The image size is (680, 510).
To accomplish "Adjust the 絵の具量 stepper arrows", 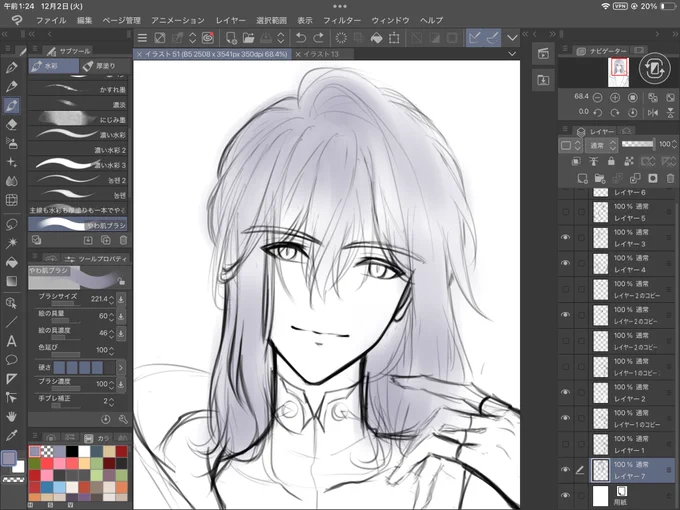I will pyautogui.click(x=111, y=316).
